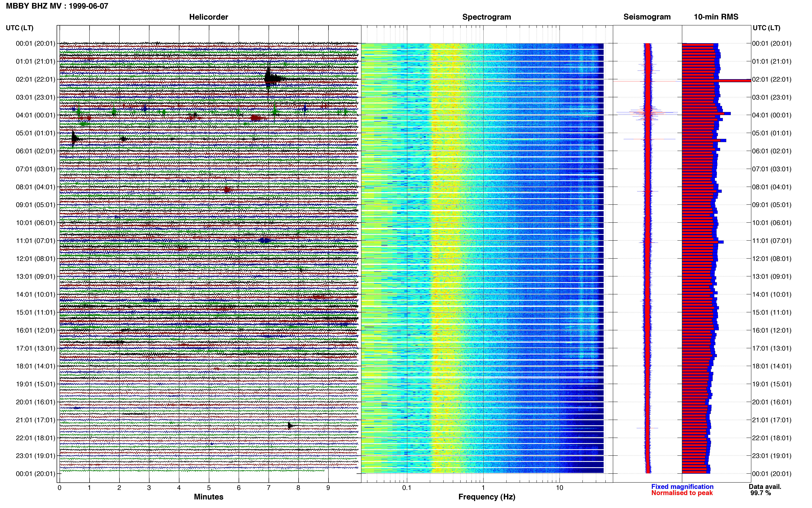Click the 'Data avail.' label
The image size is (812, 508).
point(765,486)
